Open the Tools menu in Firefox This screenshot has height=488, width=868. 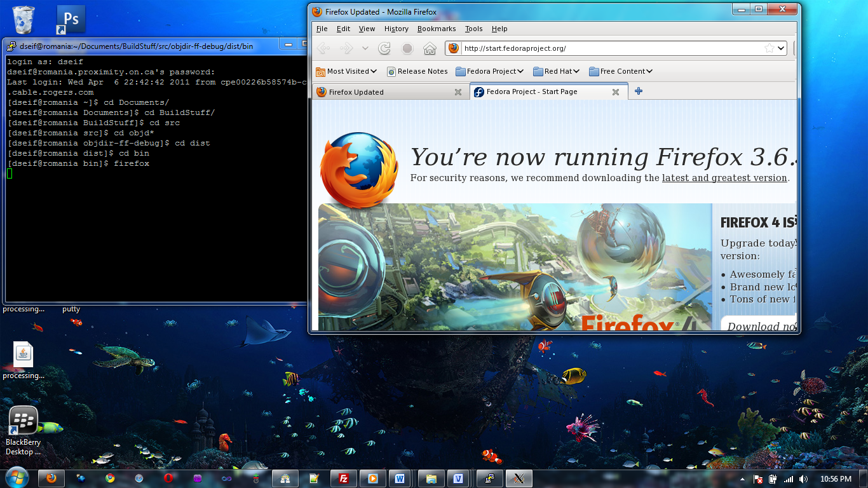pos(474,29)
